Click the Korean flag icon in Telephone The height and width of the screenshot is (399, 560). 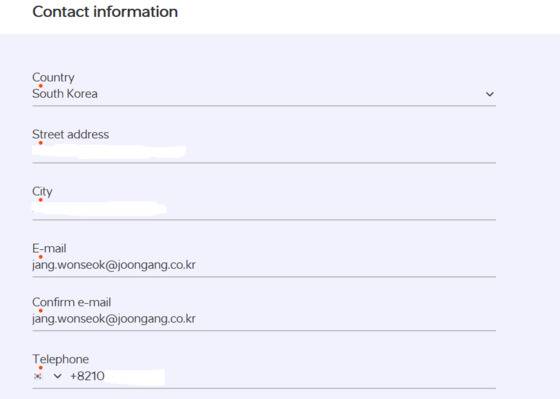click(38, 376)
